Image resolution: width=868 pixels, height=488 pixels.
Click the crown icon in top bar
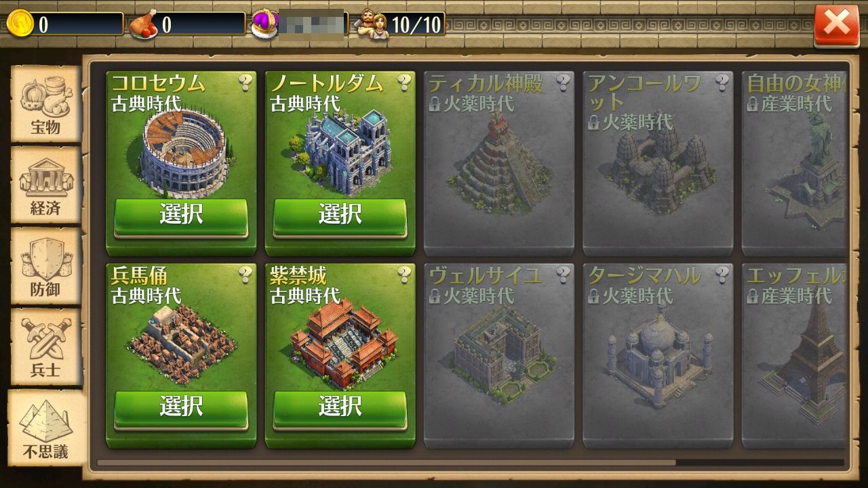click(x=265, y=24)
